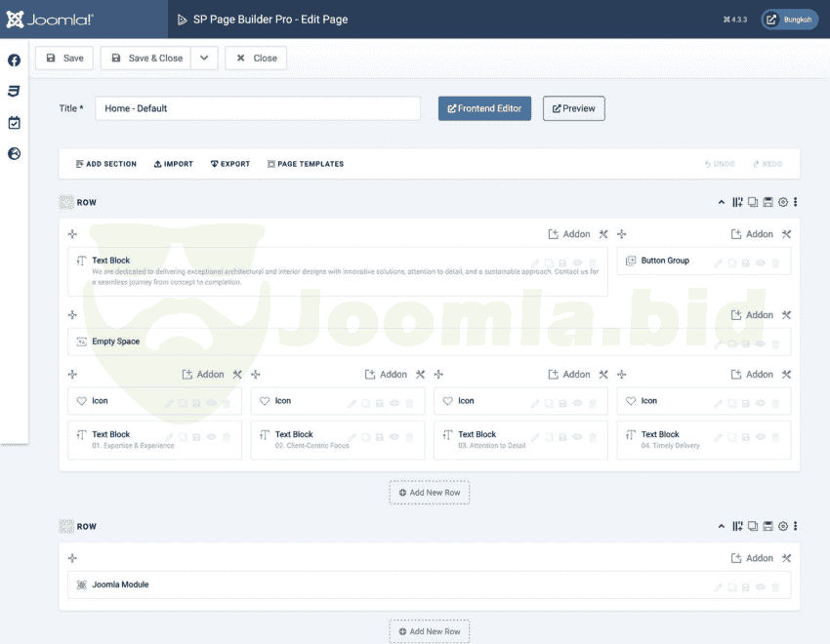Click Add Section in the toolbar
This screenshot has height=644, width=830.
[106, 164]
